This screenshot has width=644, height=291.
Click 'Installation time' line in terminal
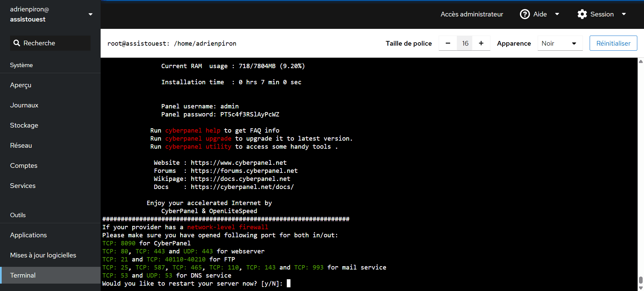point(231,82)
